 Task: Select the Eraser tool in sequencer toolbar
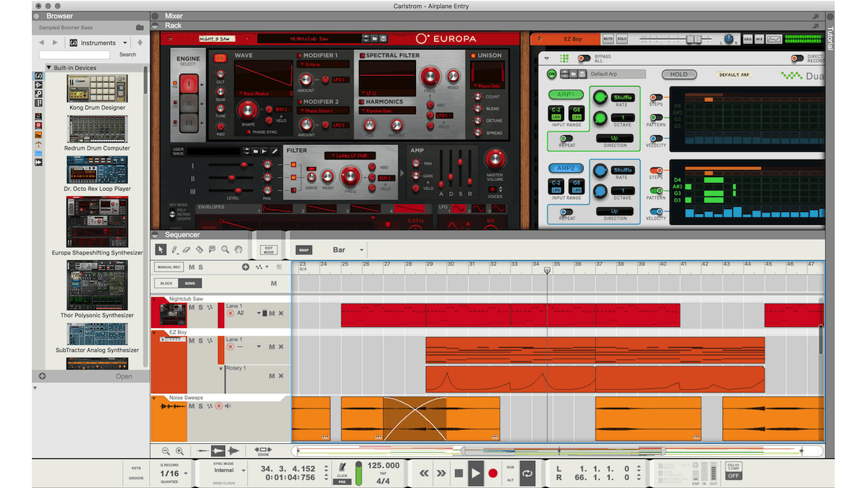tap(186, 249)
